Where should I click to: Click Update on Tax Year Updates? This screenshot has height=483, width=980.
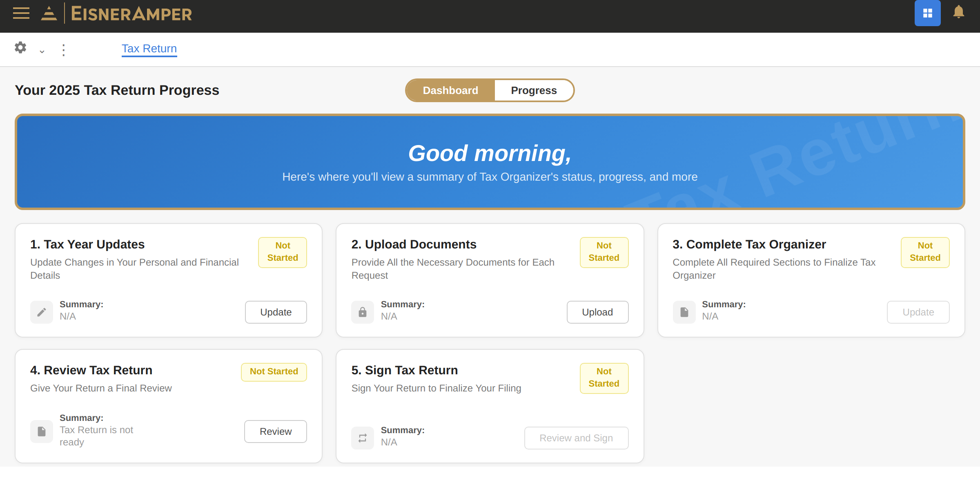(276, 312)
